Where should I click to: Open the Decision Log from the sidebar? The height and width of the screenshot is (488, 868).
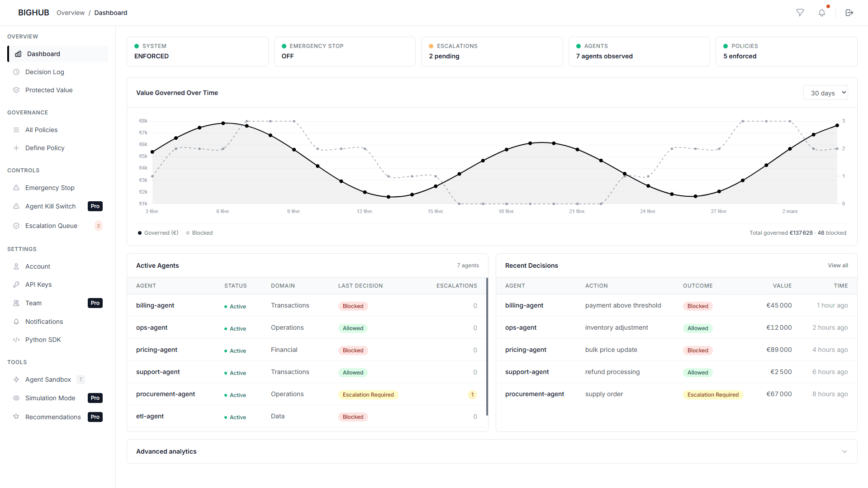(44, 72)
